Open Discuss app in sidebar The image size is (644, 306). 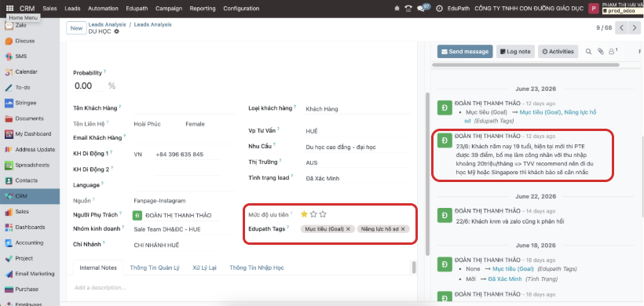pos(30,41)
